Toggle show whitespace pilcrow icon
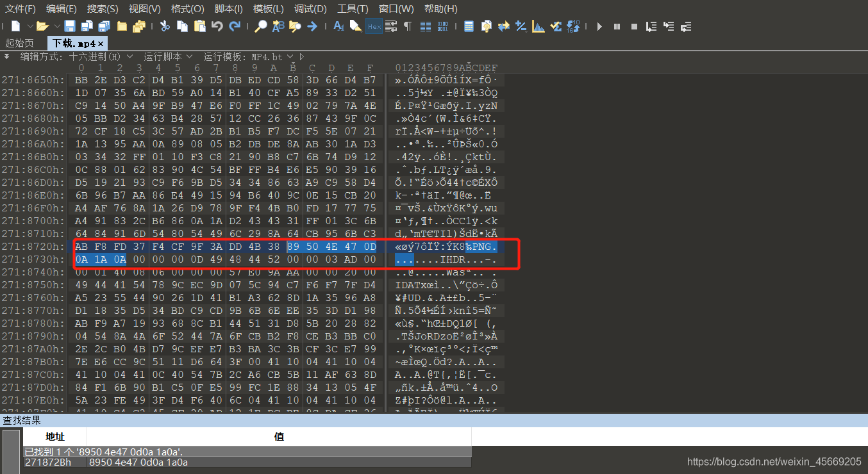This screenshot has height=474, width=868. (408, 26)
